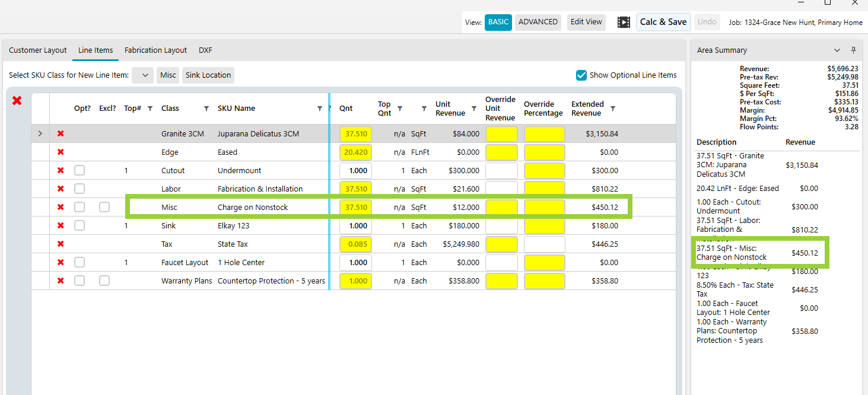Open the Area Summary chevron menu
The image size is (868, 395).
click(837, 50)
